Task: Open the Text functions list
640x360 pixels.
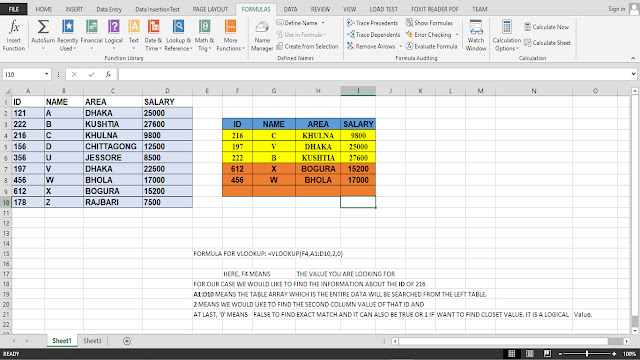Action: [x=134, y=36]
